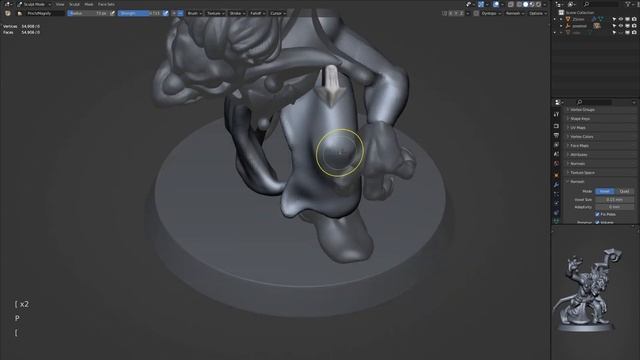Hide second outliner object with eye icon
Image resolution: width=640 pixels, height=360 pixels.
620,26
